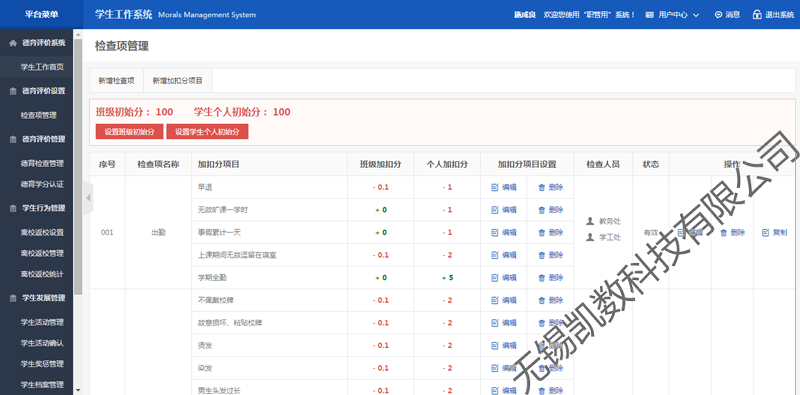
Task: Edit the 不佩戴校牌 item
Action: 504,300
